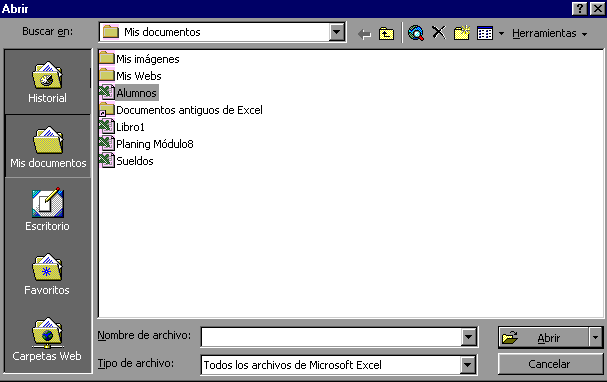Select the Libro1 workbook
The image size is (607, 382).
122,127
